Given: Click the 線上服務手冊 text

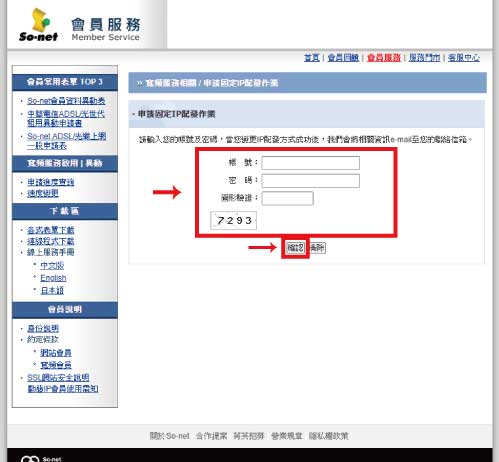Looking at the screenshot, I should pos(51,252).
